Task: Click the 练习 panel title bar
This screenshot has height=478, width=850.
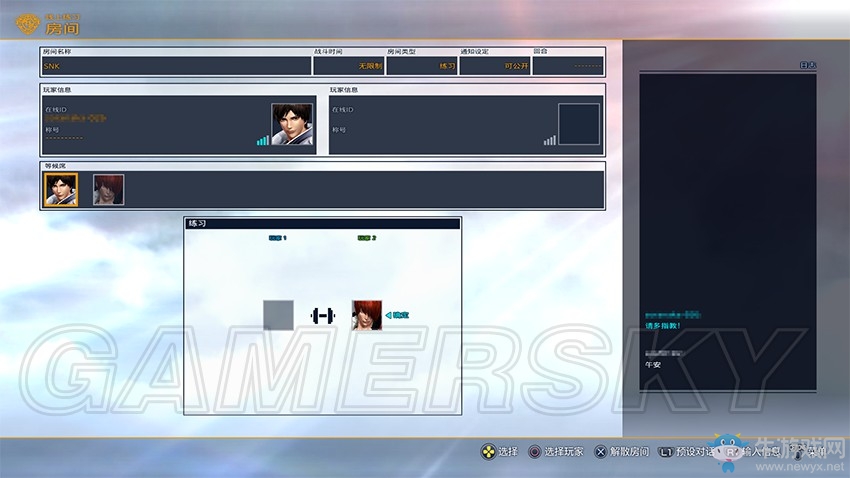Action: 323,223
